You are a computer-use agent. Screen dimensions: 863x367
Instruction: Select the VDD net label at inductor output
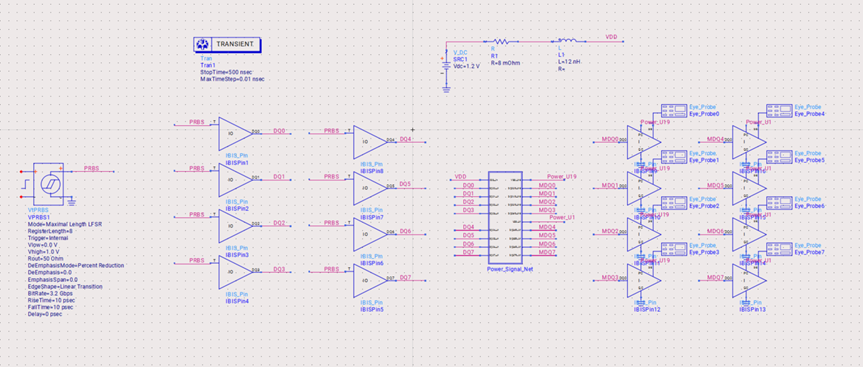611,37
